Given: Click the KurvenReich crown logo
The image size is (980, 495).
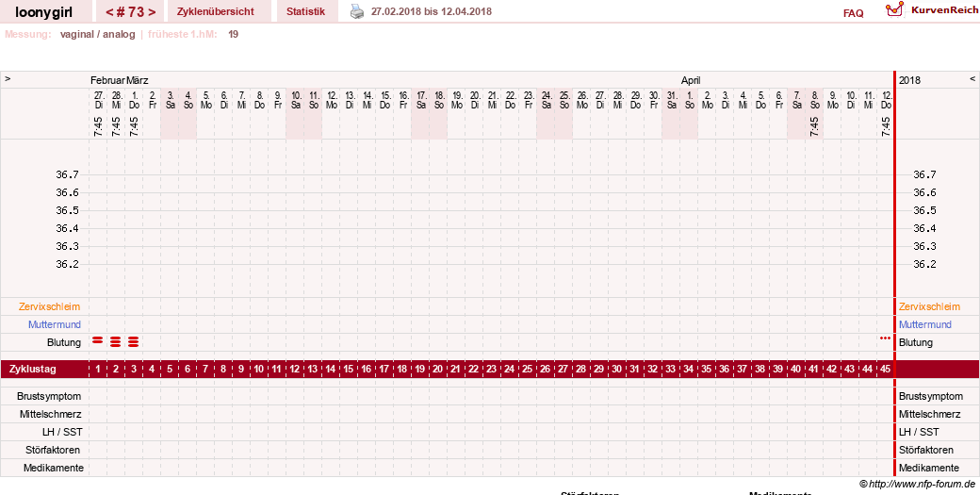Looking at the screenshot, I should [894, 9].
